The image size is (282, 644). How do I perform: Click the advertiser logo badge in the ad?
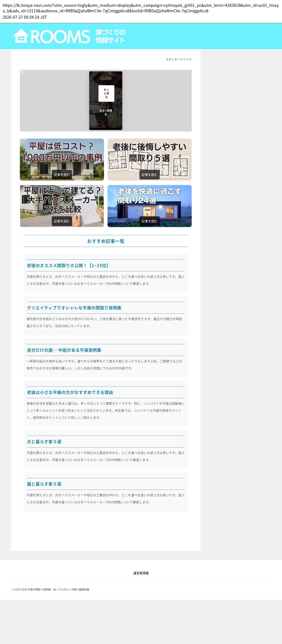point(106,78)
